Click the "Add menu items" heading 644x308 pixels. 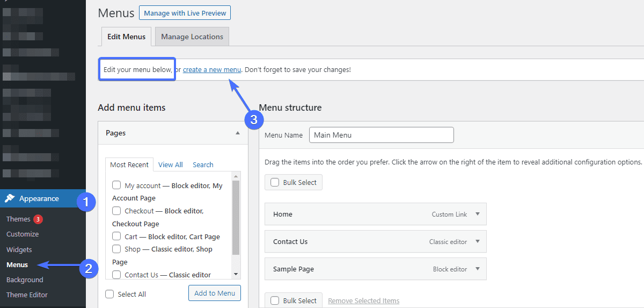click(x=131, y=108)
